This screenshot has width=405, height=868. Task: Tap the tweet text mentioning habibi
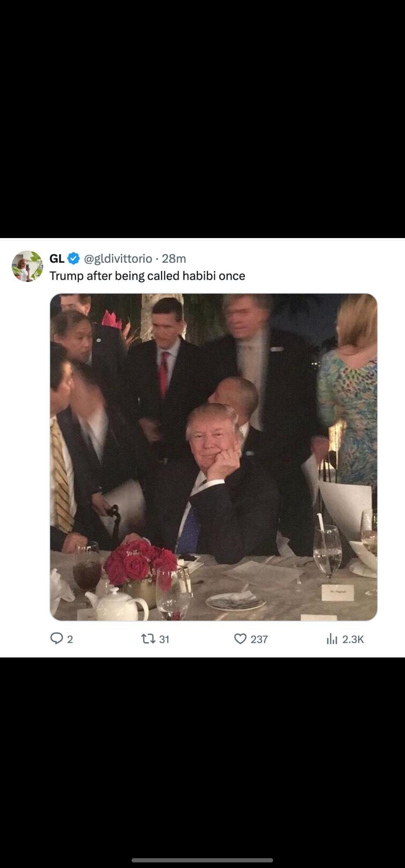click(x=147, y=276)
